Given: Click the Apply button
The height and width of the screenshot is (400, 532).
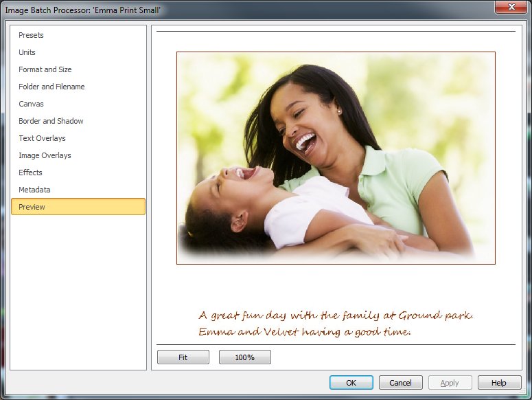Looking at the screenshot, I should (450, 383).
